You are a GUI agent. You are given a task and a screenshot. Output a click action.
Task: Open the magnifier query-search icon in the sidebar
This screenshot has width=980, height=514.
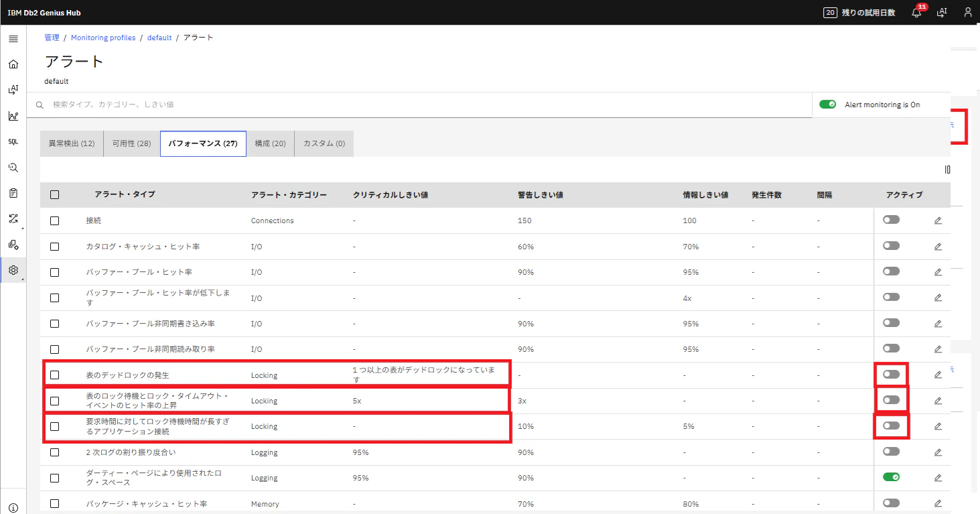point(13,168)
